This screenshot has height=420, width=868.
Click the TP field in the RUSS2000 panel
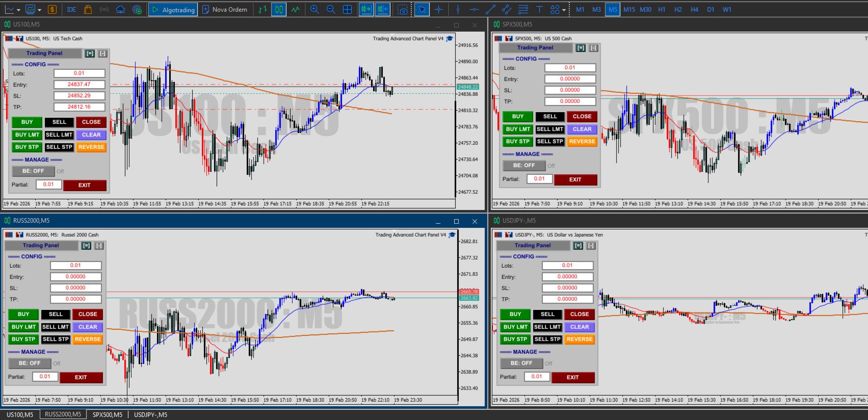(x=75, y=299)
